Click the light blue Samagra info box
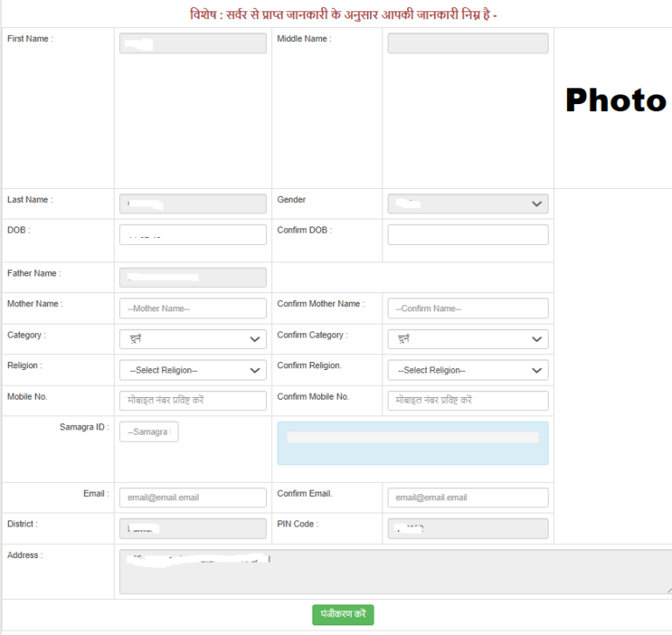The height and width of the screenshot is (635, 672). pyautogui.click(x=412, y=443)
